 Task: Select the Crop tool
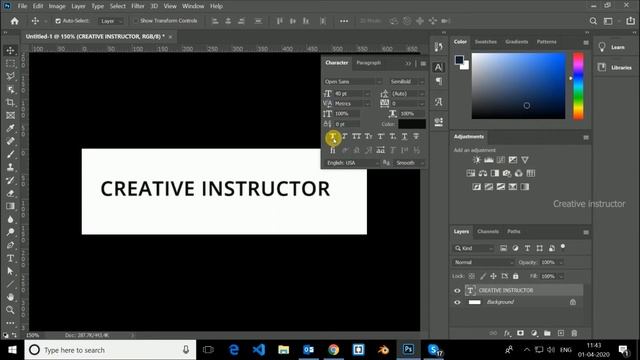(x=10, y=102)
